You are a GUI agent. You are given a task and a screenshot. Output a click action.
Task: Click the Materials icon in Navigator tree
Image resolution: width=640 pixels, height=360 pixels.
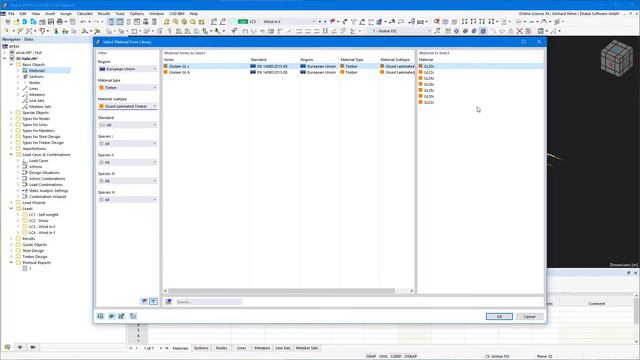pos(25,71)
